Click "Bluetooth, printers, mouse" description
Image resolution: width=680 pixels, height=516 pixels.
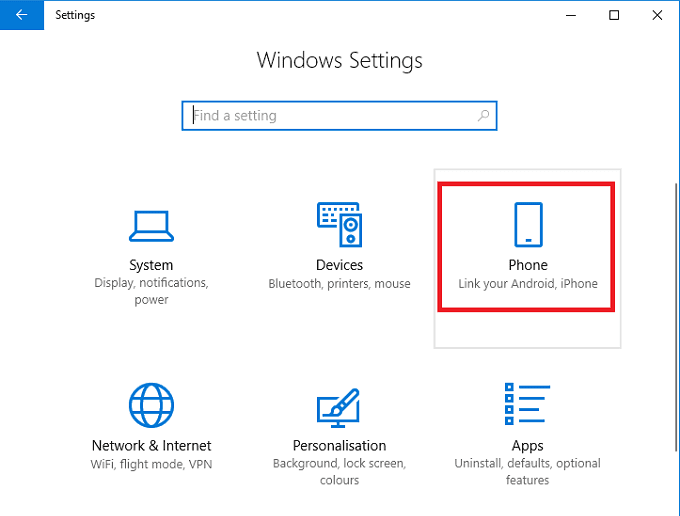click(339, 284)
